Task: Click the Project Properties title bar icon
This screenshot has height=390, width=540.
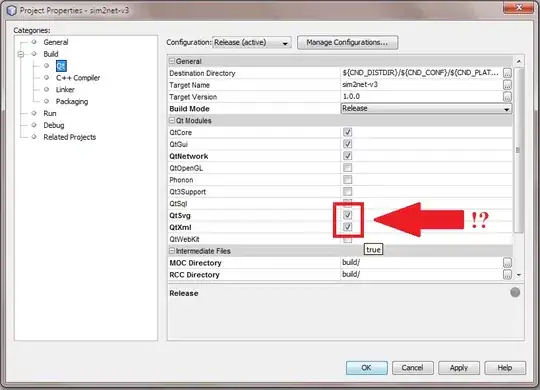Action: tap(11, 10)
